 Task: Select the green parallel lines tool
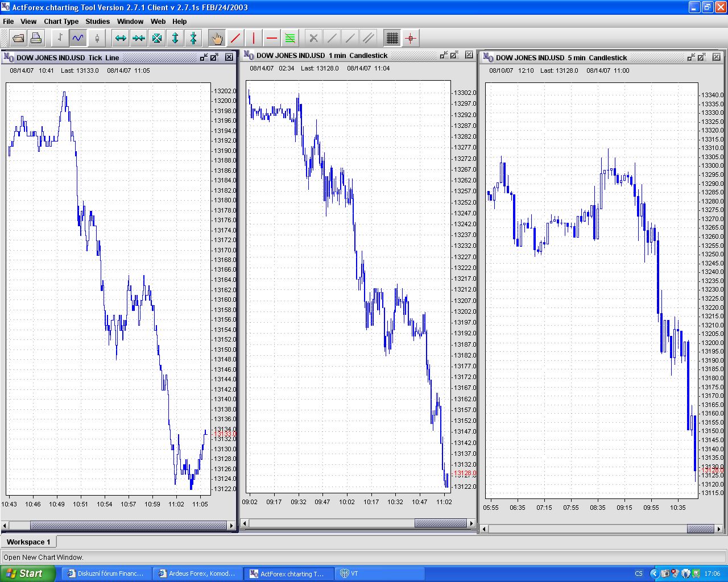click(x=290, y=38)
